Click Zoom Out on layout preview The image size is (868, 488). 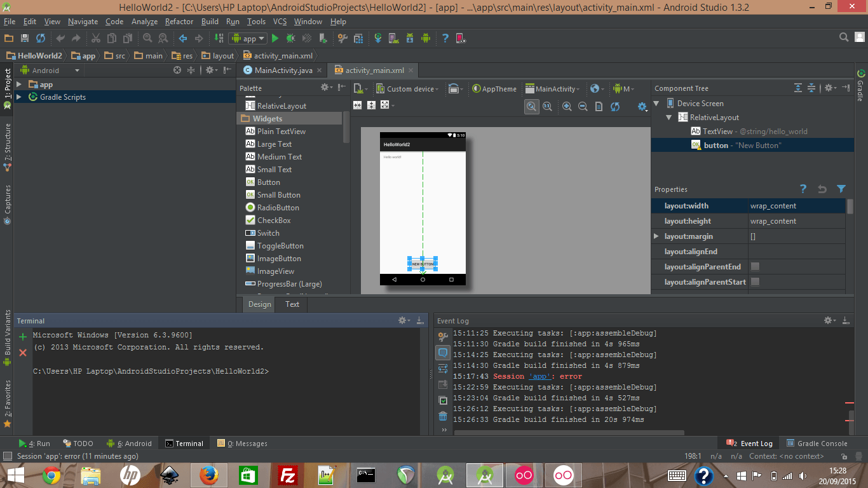pyautogui.click(x=583, y=107)
